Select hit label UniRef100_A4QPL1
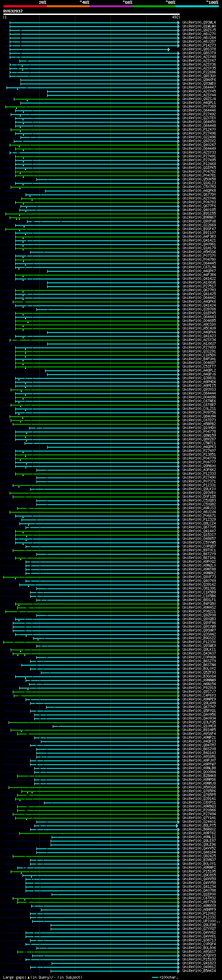 [x=199, y=103]
